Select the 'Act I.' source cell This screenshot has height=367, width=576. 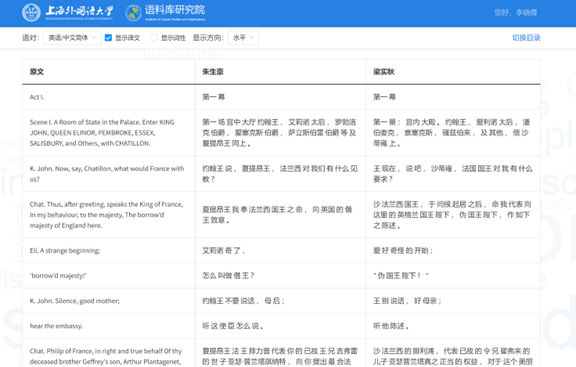pos(109,97)
